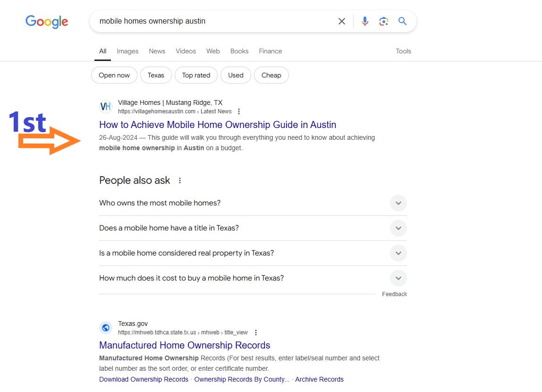Expand "Who owns the most mobile homes?"
Viewport: 542px width, 392px height.
pyautogui.click(x=253, y=203)
